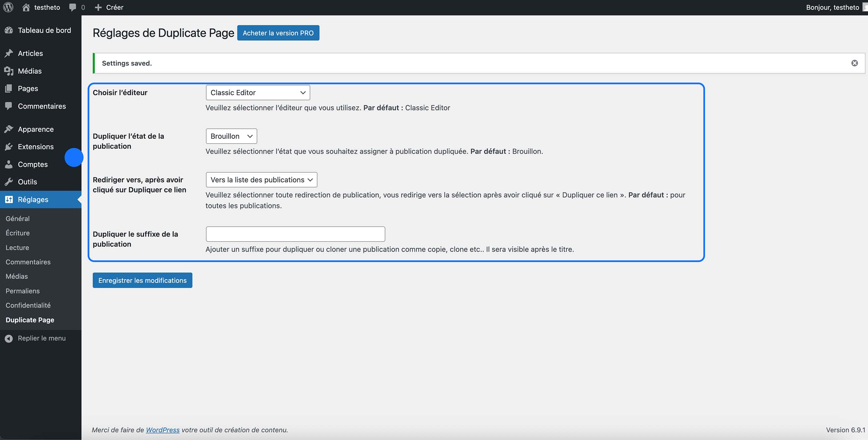Image resolution: width=868 pixels, height=440 pixels.
Task: Click Enregistrer les modifications
Action: click(142, 280)
